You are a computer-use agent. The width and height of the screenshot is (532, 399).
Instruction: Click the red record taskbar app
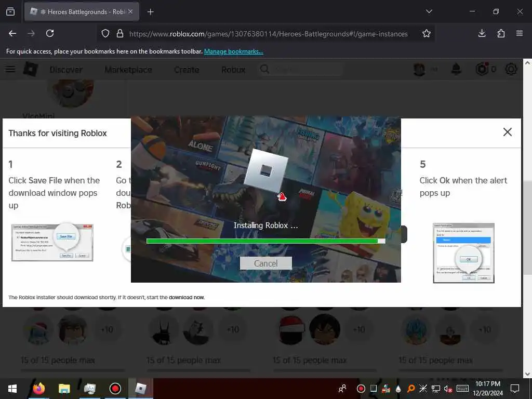(x=115, y=389)
